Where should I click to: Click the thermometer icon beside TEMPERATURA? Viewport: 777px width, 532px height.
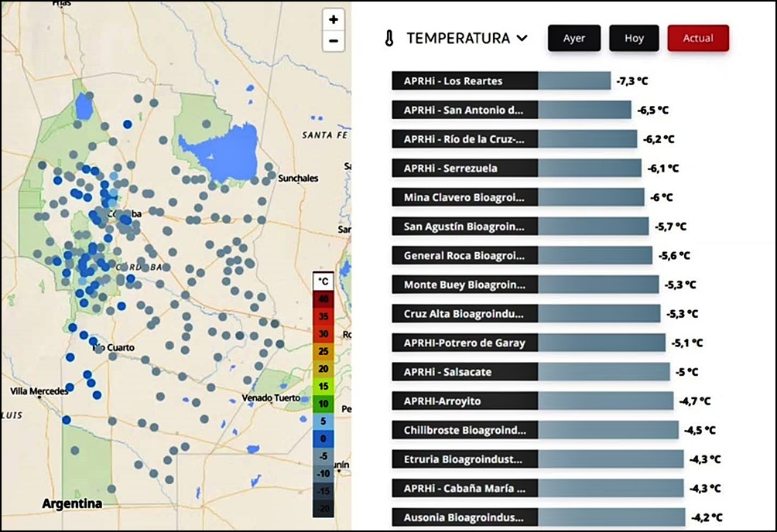point(389,38)
